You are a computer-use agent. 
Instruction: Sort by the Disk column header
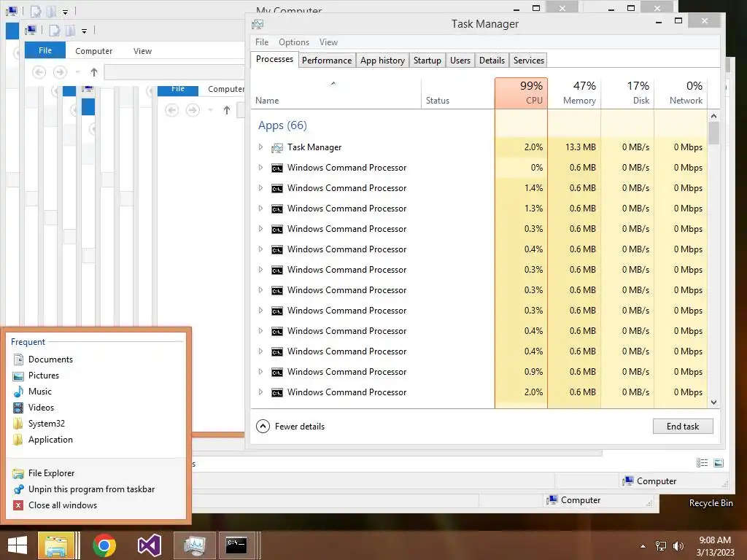(628, 93)
